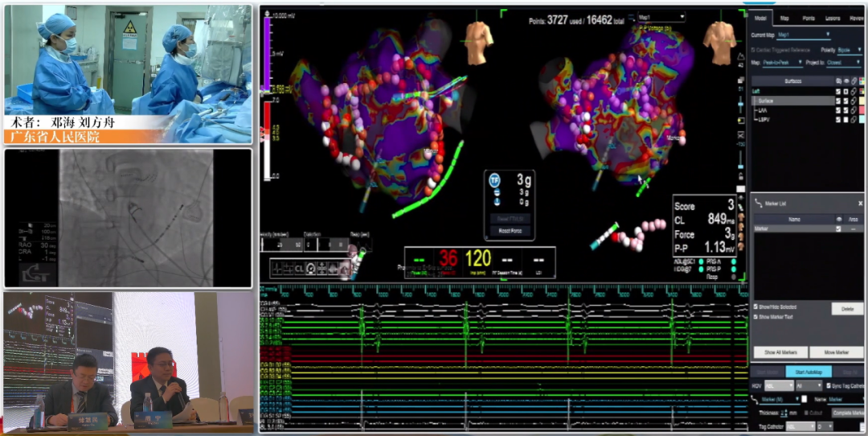Screen dimensions: 868x436
Task: Close the Marker List panel
Action: [860, 204]
